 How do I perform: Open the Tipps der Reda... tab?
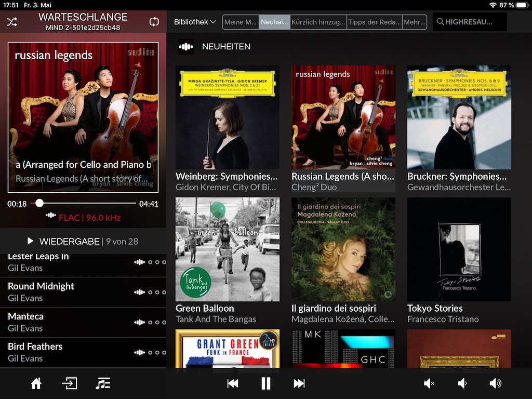click(375, 22)
